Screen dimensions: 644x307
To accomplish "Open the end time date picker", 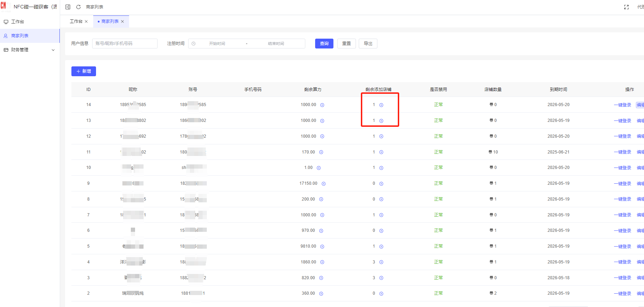I will 276,44.
